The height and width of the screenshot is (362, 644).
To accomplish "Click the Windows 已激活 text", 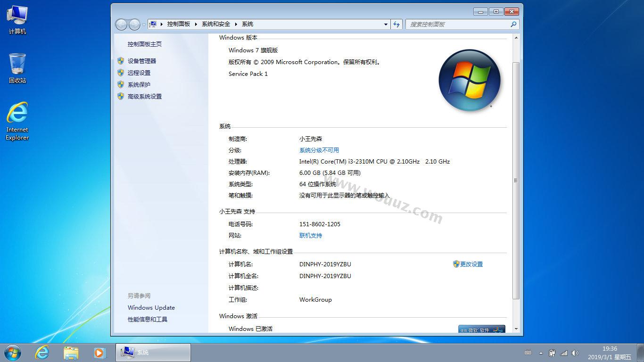I will [250, 329].
